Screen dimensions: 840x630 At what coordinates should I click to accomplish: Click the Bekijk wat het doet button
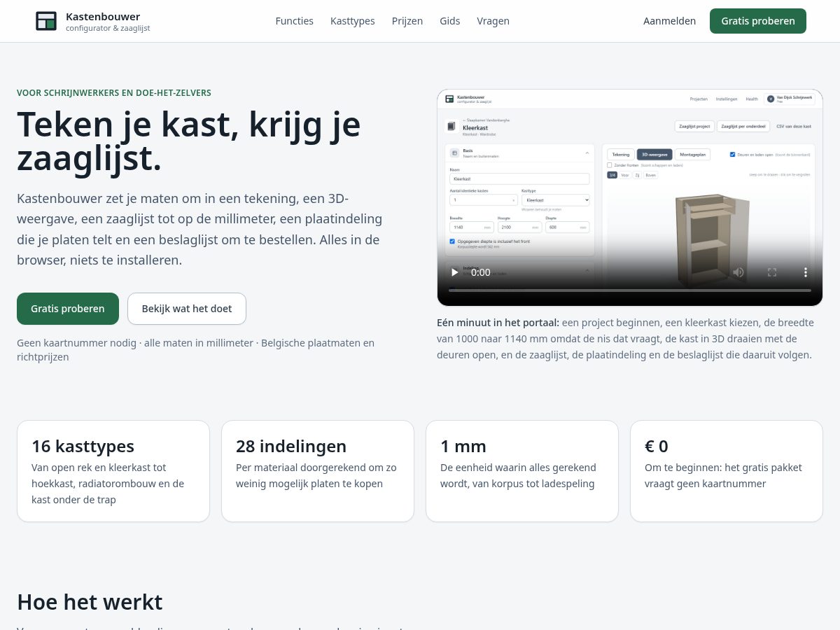click(187, 309)
